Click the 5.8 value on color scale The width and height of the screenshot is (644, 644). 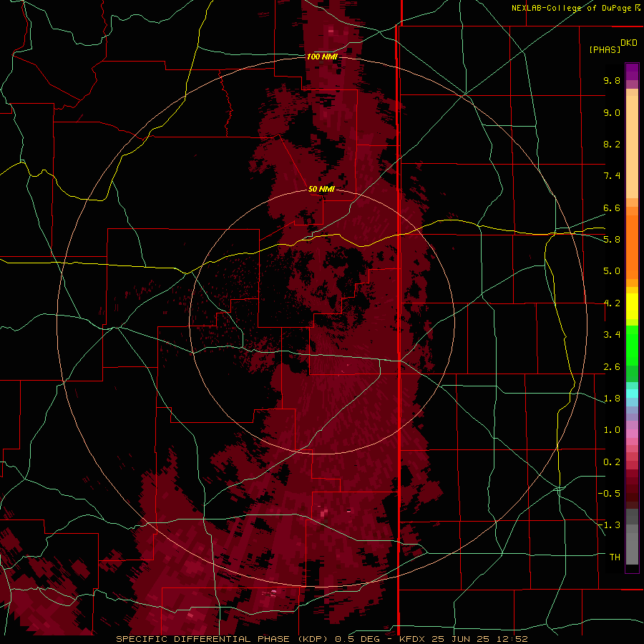pyautogui.click(x=612, y=240)
